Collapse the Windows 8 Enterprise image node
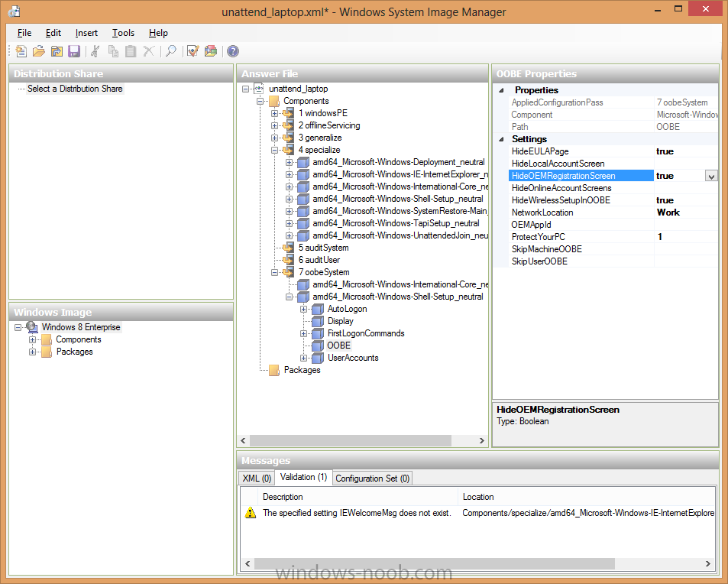This screenshot has width=728, height=584. click(x=18, y=327)
